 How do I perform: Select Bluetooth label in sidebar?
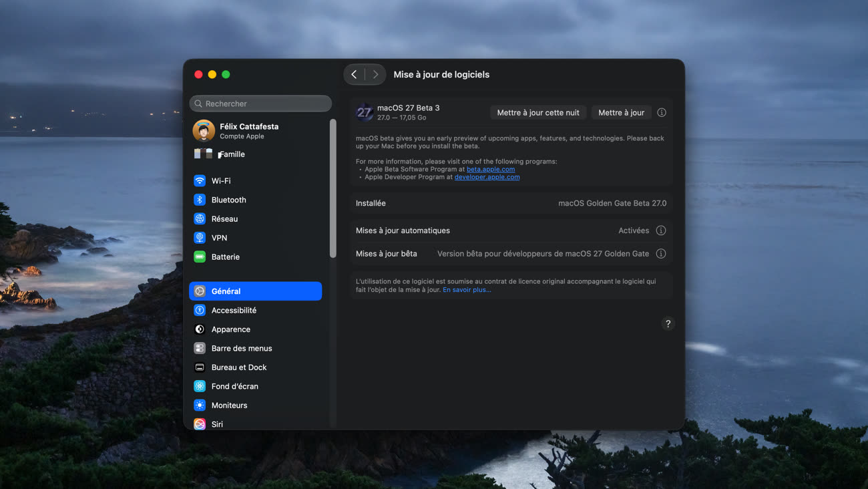pyautogui.click(x=229, y=200)
